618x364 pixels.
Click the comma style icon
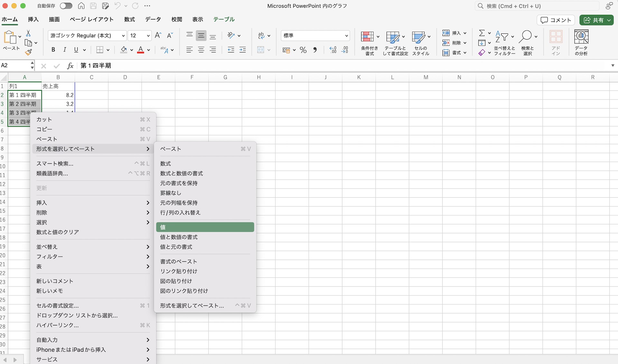(x=315, y=50)
